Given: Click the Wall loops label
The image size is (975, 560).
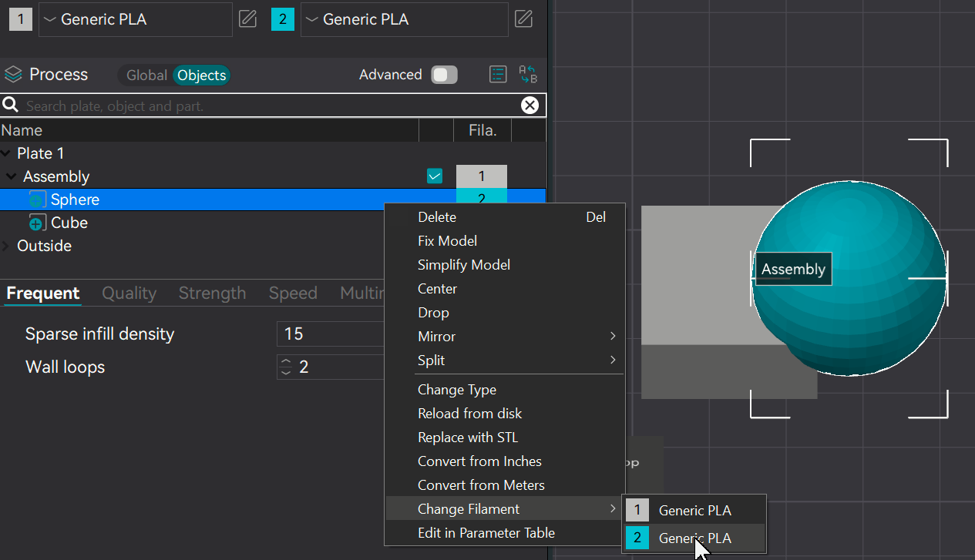Looking at the screenshot, I should coord(66,367).
